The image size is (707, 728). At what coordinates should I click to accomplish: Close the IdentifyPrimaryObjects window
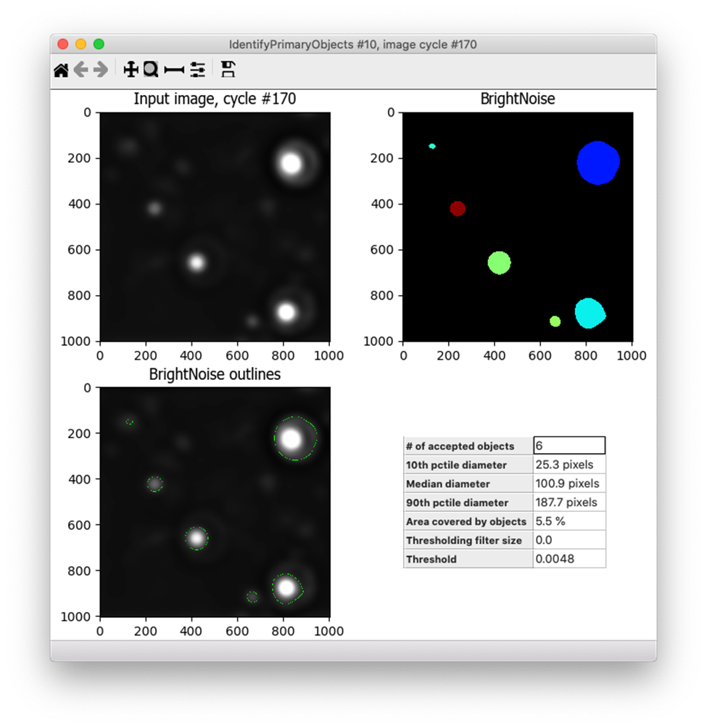tap(63, 44)
